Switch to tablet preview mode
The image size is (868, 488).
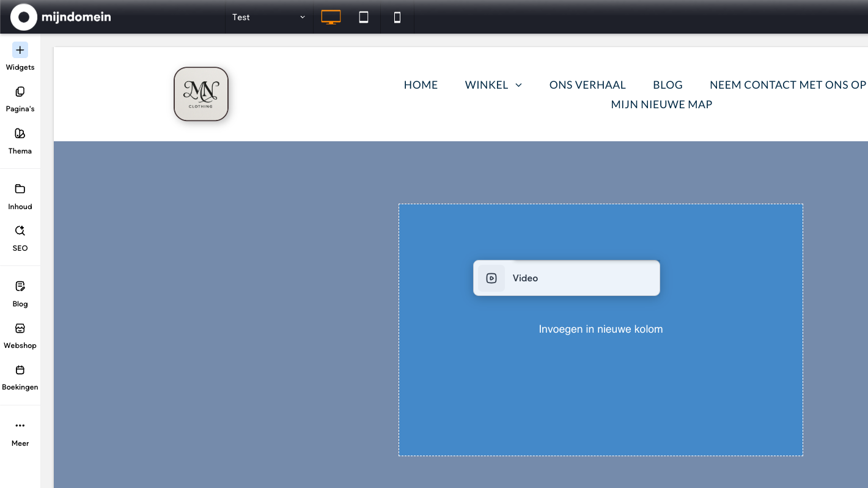pos(364,17)
